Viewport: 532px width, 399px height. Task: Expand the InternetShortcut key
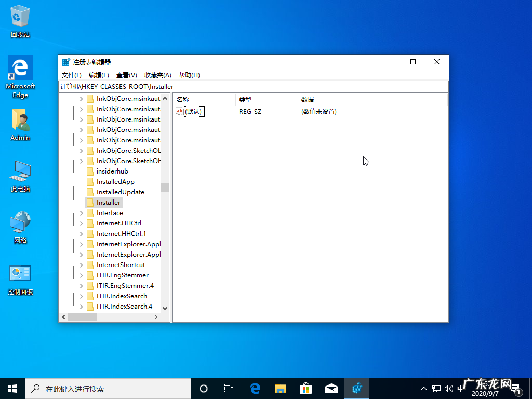tap(82, 264)
